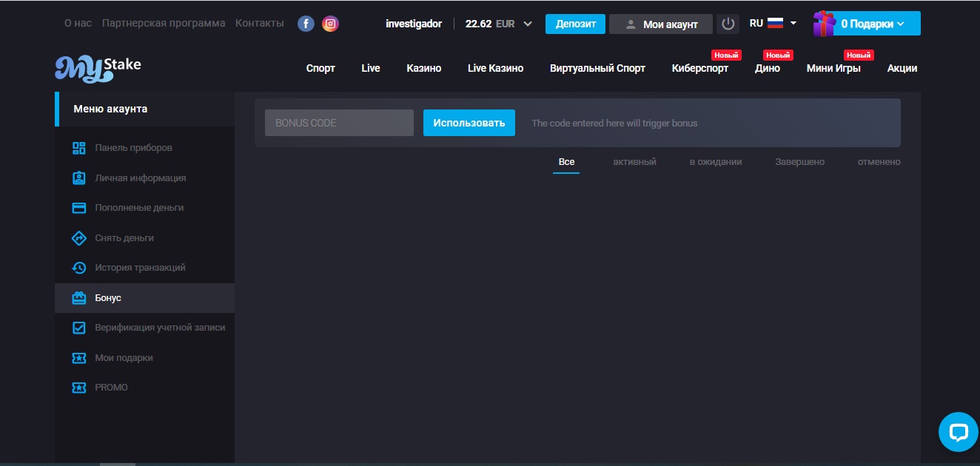
Task: Open Мини Игры menu
Action: 833,68
